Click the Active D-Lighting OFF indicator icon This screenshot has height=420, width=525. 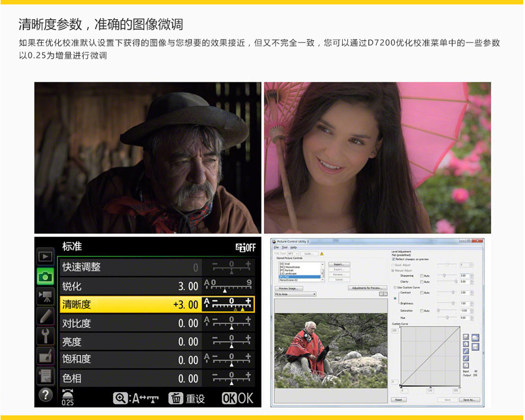click(246, 248)
